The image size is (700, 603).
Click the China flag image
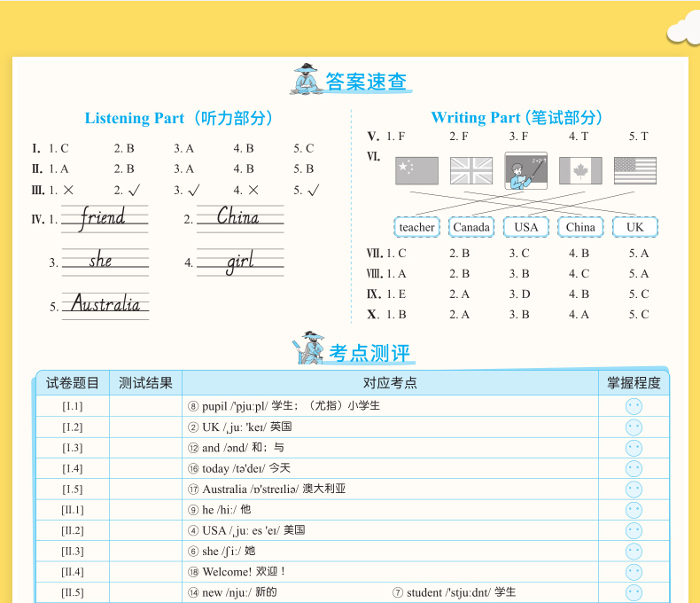coord(416,170)
